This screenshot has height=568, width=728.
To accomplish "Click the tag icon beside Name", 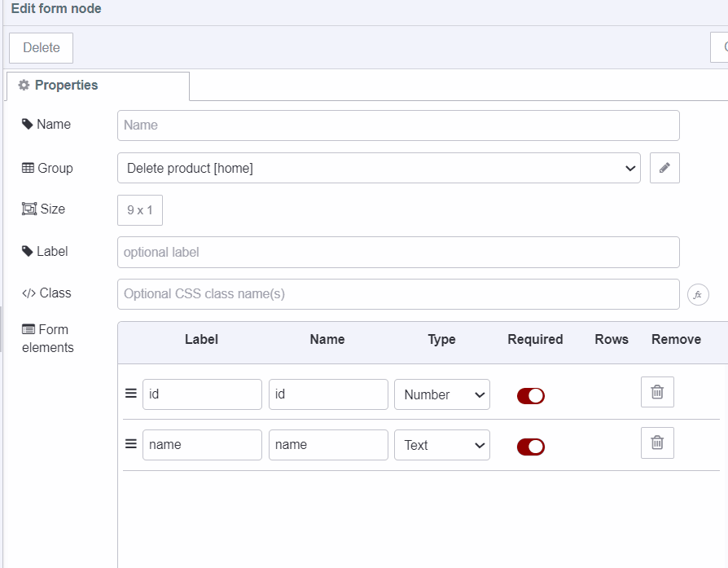I will coord(29,124).
